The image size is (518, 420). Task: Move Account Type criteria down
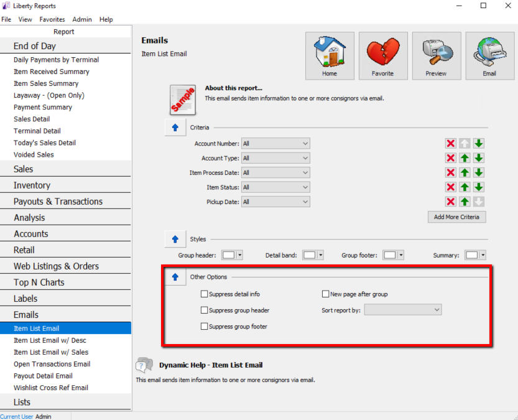tap(479, 158)
